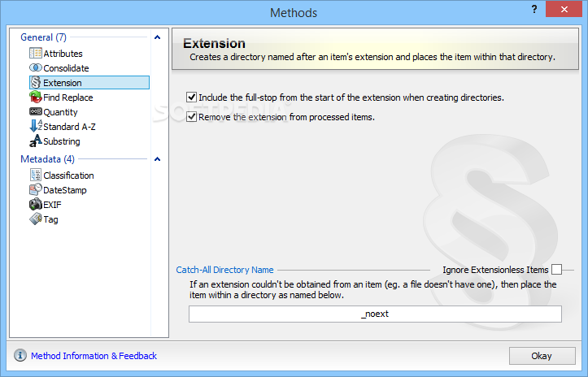The height and width of the screenshot is (377, 588).
Task: Collapse the Metadata group chevron
Action: point(158,159)
